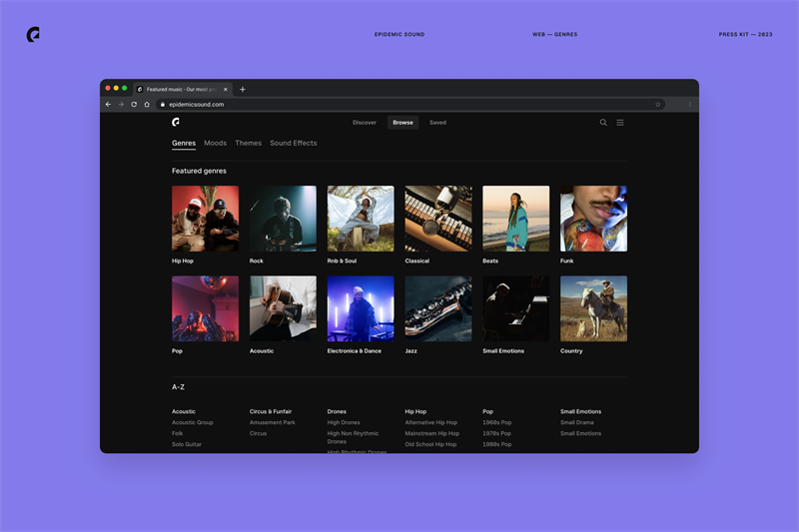Click the Hip Hop heading in A-Z list
The width and height of the screenshot is (799, 532).
(x=415, y=411)
